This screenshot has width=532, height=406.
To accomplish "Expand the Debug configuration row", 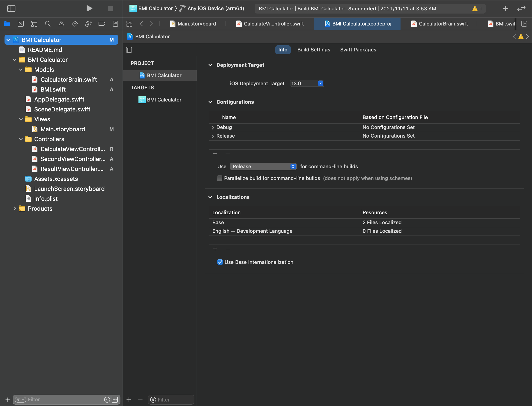I will 213,127.
